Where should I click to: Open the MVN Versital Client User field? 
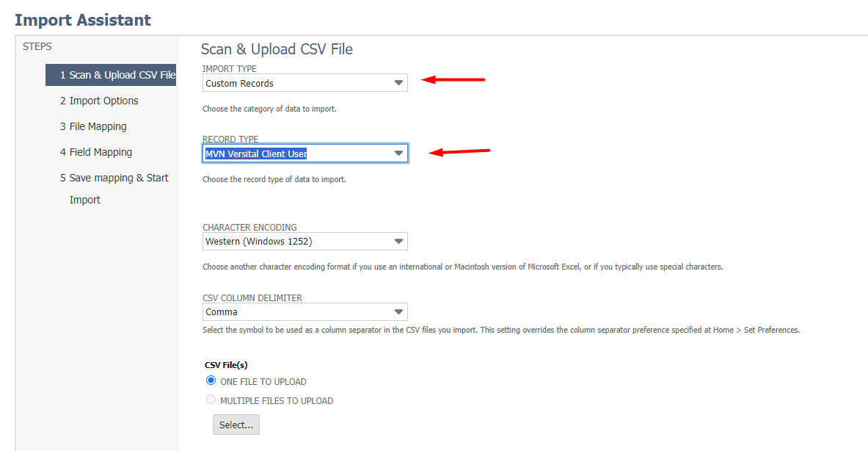click(296, 154)
